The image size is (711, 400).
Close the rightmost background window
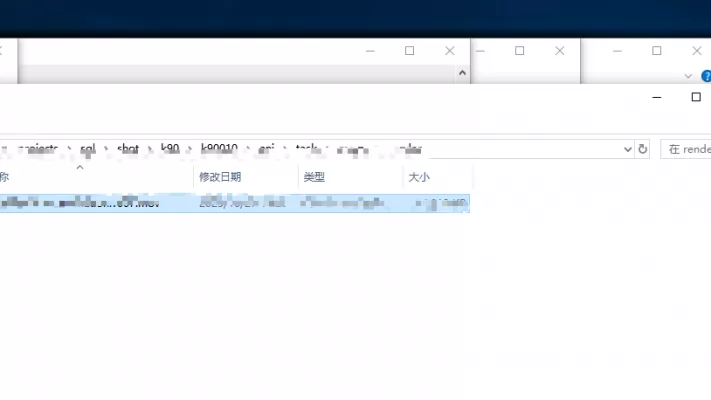(697, 51)
